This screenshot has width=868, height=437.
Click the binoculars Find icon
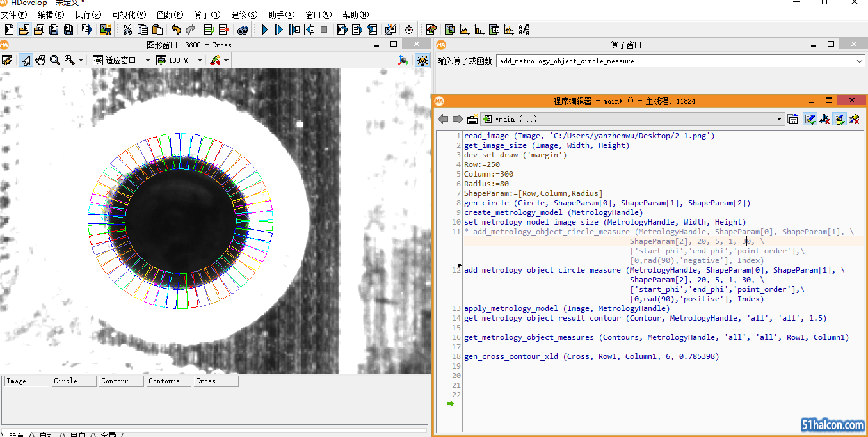(243, 29)
